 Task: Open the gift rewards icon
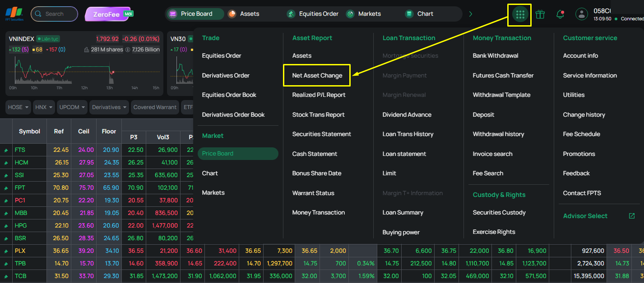[540, 14]
